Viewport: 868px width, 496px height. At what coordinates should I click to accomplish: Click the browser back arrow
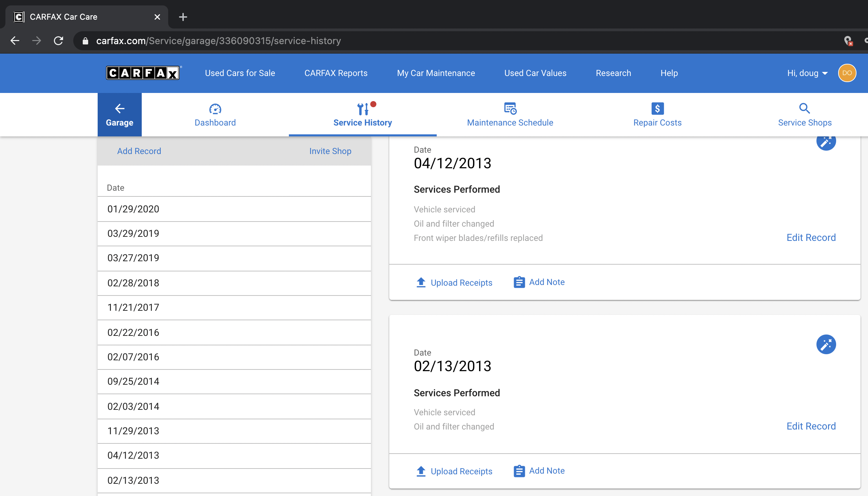15,40
